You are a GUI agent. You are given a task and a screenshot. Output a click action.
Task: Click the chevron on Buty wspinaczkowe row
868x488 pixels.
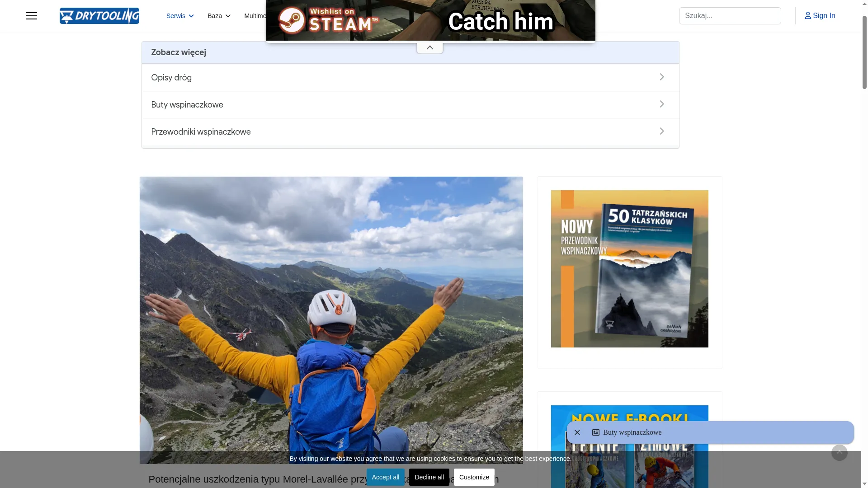(662, 104)
